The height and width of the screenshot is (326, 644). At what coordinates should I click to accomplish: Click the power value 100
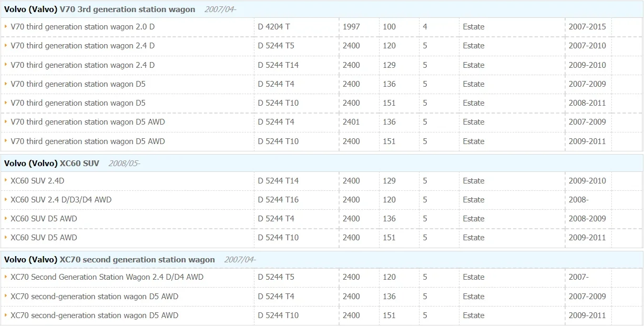point(390,27)
